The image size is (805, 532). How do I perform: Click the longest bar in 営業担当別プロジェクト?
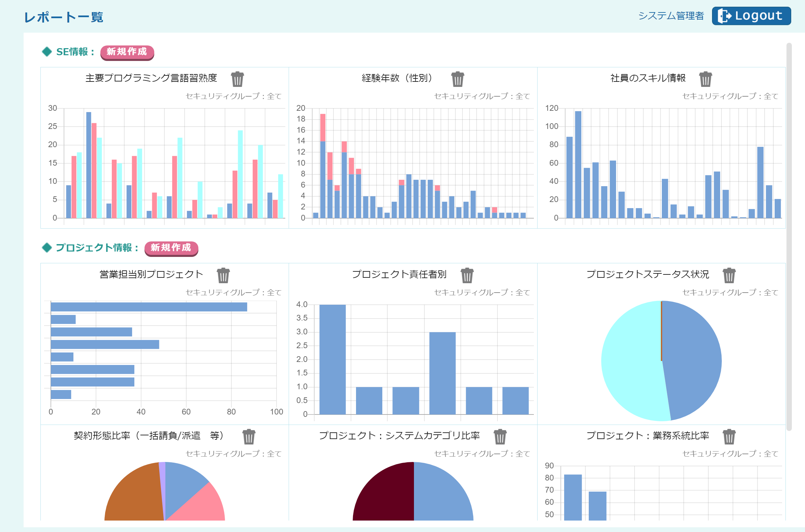click(149, 307)
